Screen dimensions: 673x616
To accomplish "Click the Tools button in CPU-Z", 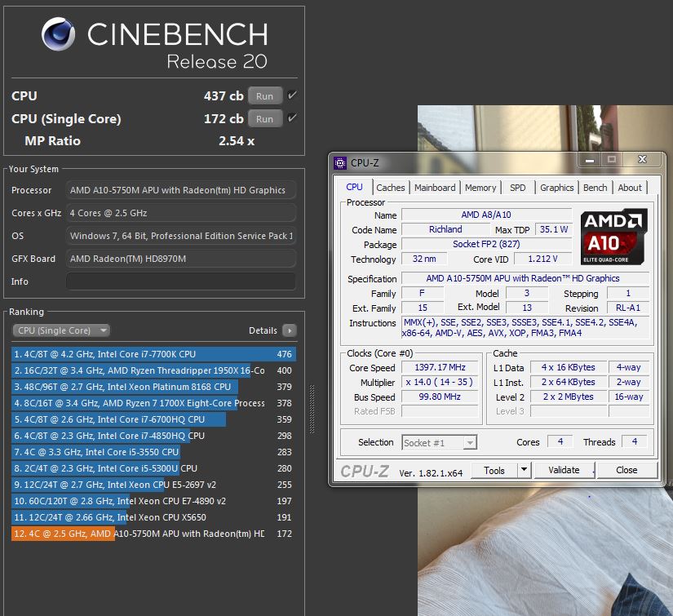I will (x=494, y=470).
